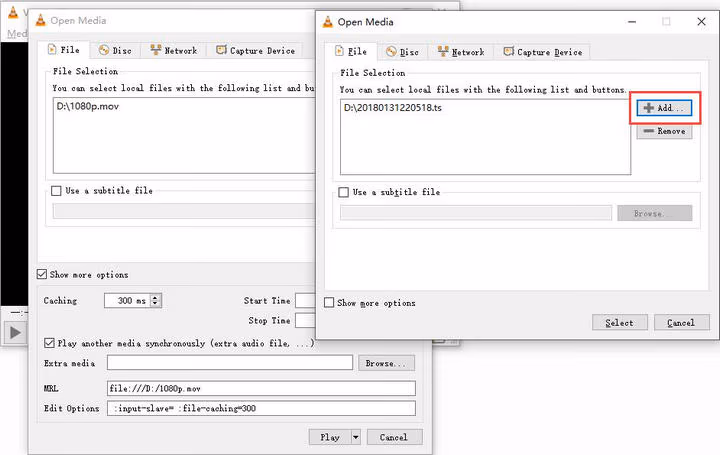Enable 'Use a subtitle file' in front dialog
Viewport: 720px width, 455px height.
[x=343, y=192]
